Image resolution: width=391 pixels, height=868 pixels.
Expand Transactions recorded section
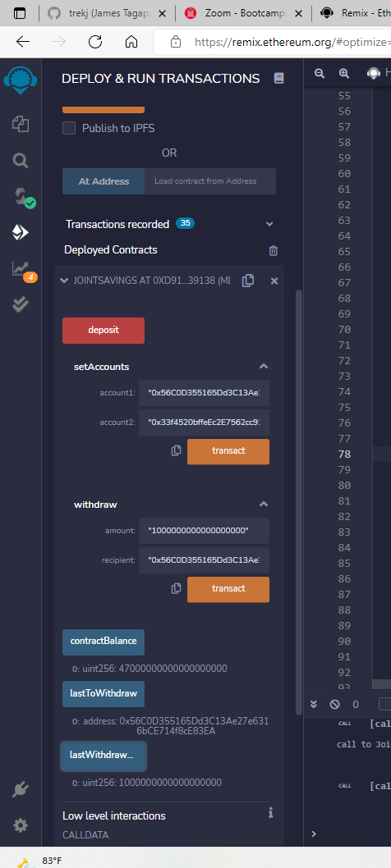click(269, 224)
